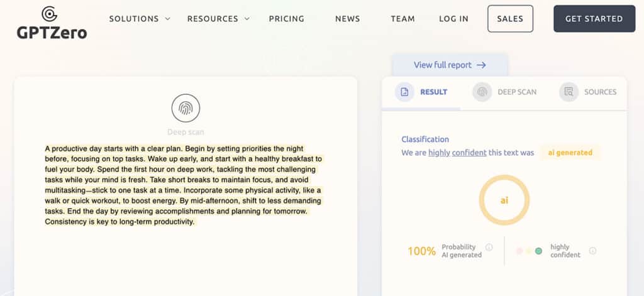Click info icon next to highly confident
This screenshot has width=644, height=296.
click(592, 251)
